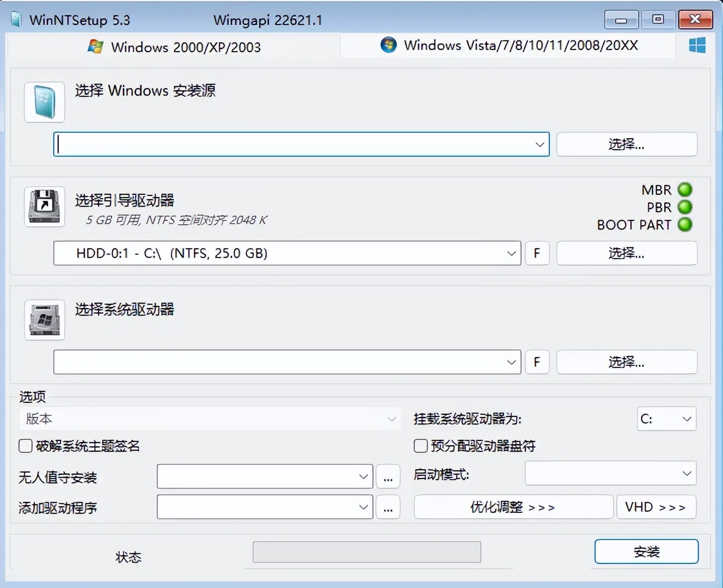The image size is (723, 588).
Task: Click the MBR green status light
Action: (x=684, y=190)
